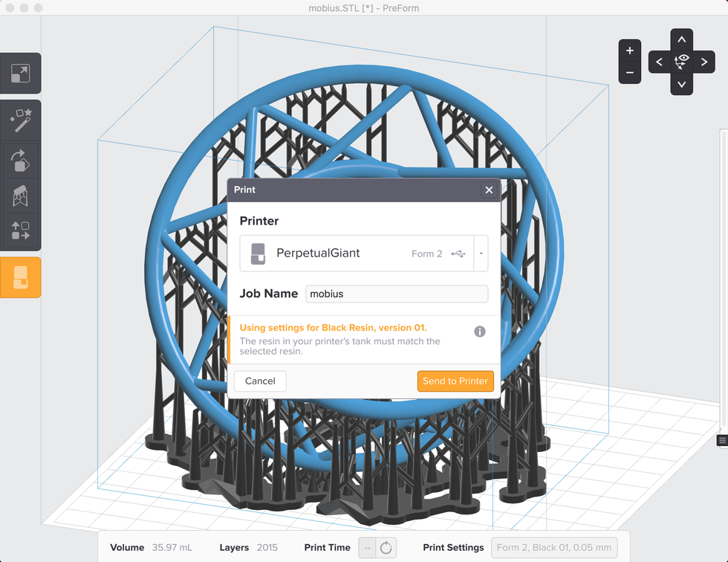Image resolution: width=728 pixels, height=562 pixels.
Task: Rotate the view using the up arrow
Action: coord(681,39)
